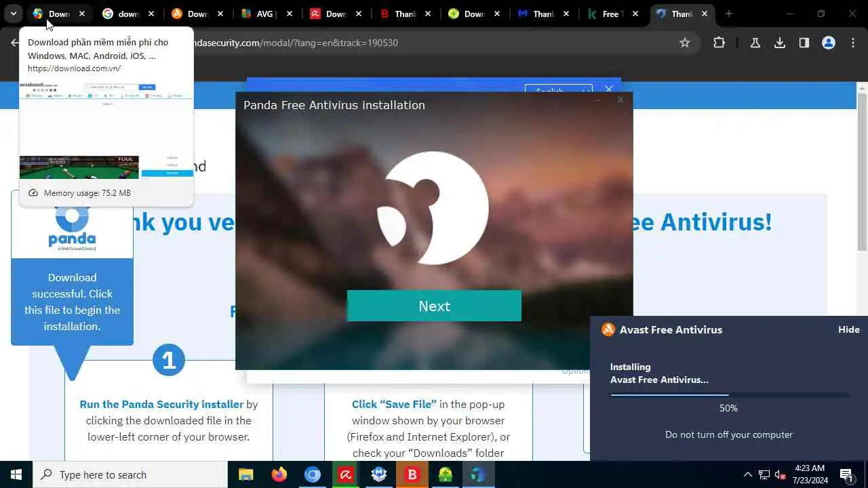
Task: Click the tab preview thumbnail image
Action: [106, 129]
